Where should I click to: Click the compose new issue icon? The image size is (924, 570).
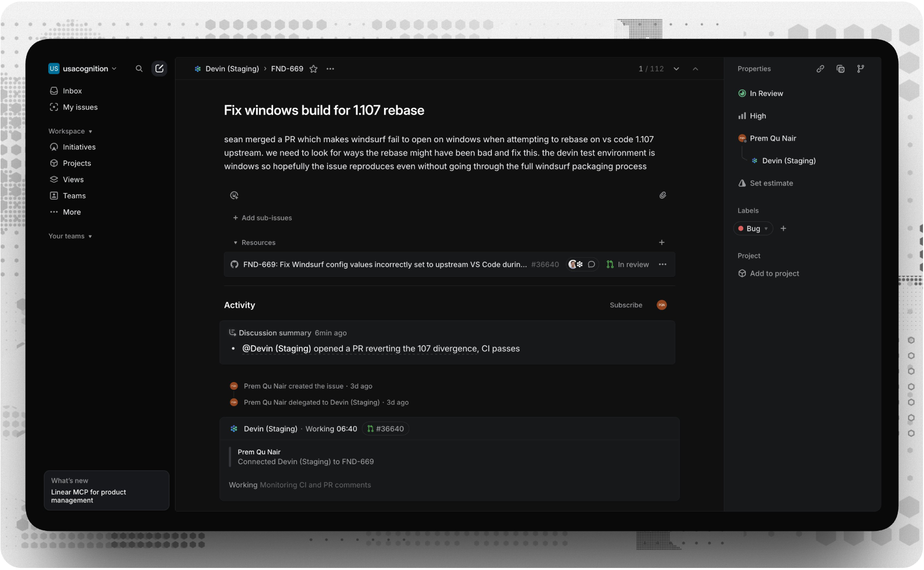coord(159,69)
